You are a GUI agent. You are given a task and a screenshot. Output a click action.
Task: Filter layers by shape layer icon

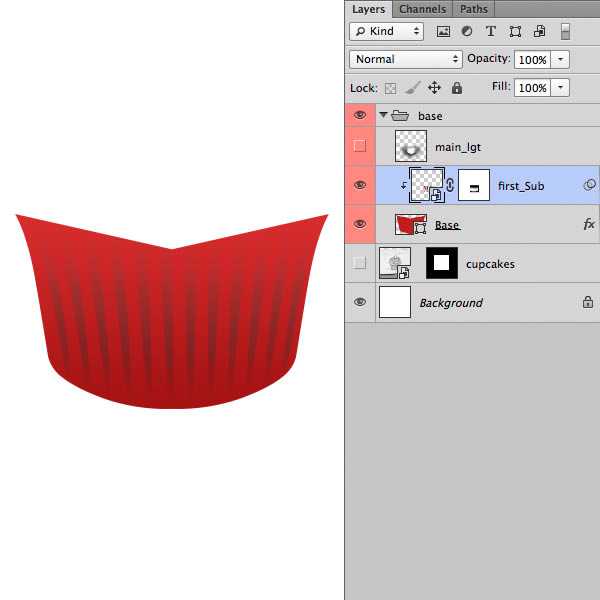click(x=515, y=32)
